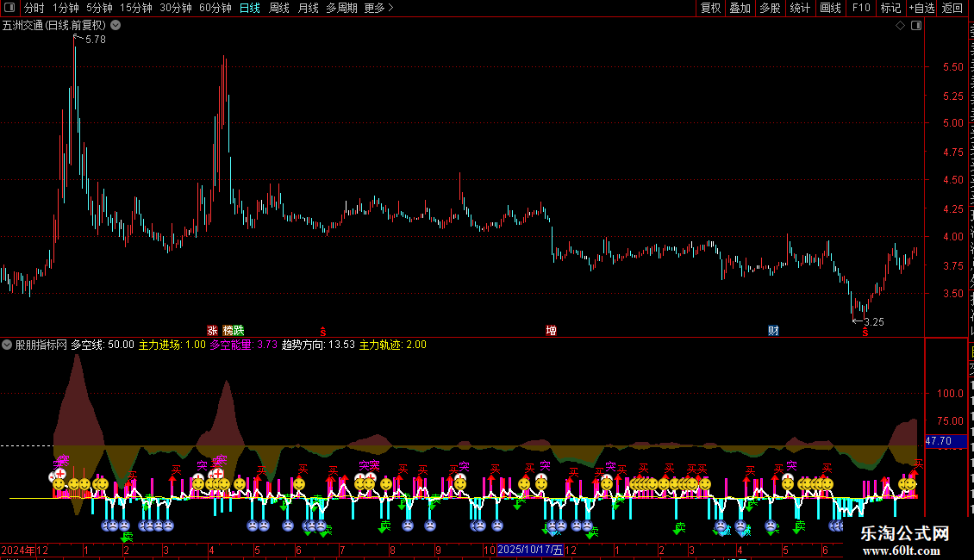
Task: Click the 3.25 low price label
Action: 874,321
